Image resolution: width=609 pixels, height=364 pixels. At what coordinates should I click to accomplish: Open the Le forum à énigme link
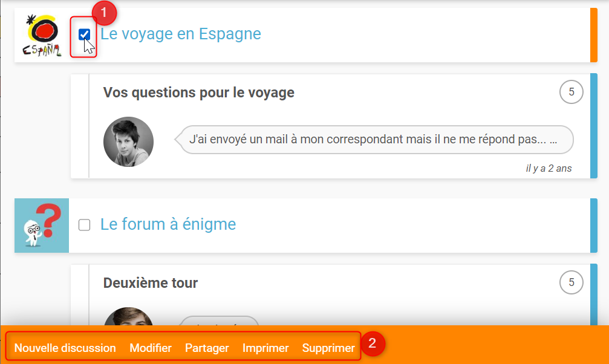point(168,225)
